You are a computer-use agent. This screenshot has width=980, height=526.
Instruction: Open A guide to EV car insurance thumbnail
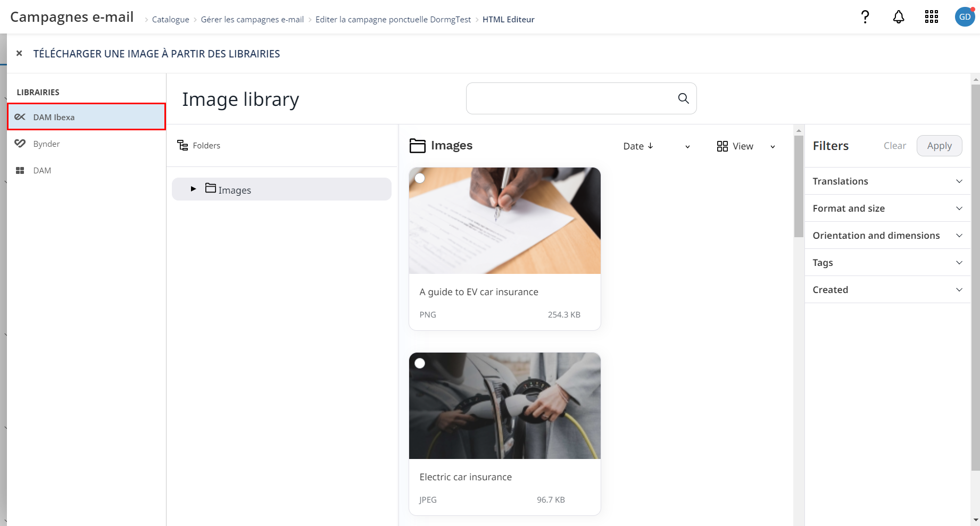click(504, 221)
